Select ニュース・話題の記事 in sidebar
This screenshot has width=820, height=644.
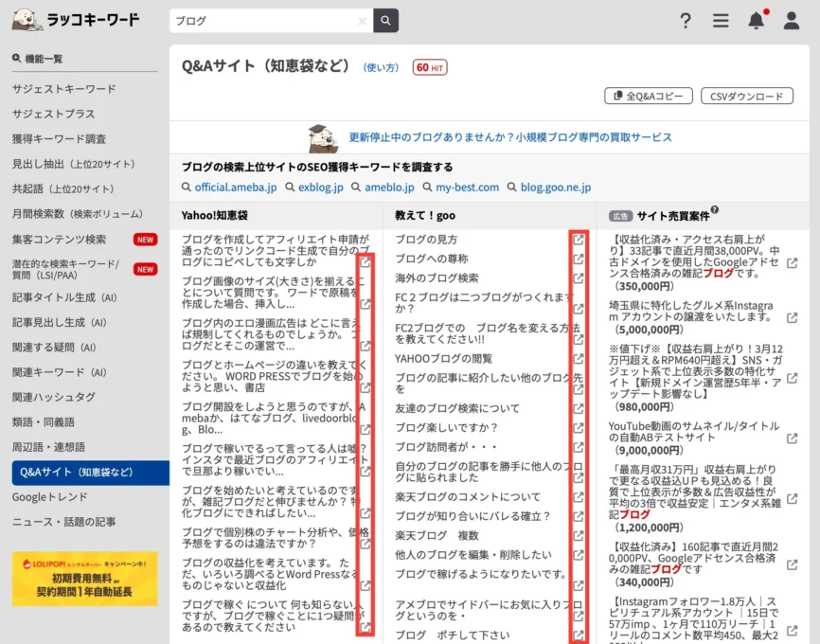click(x=63, y=522)
